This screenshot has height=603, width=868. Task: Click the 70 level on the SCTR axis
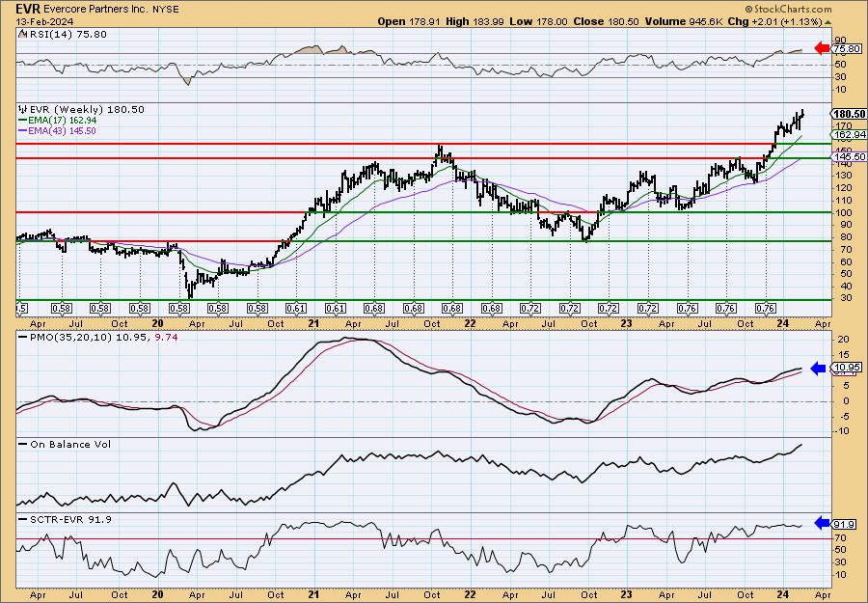(x=841, y=537)
